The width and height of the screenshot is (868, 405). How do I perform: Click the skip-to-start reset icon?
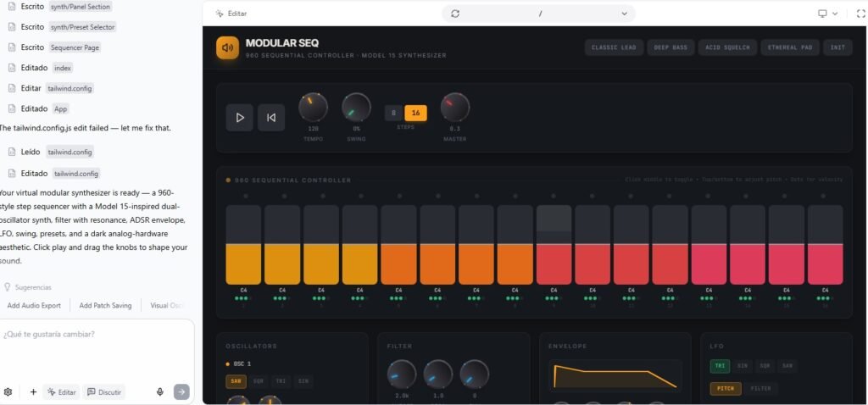coord(270,117)
